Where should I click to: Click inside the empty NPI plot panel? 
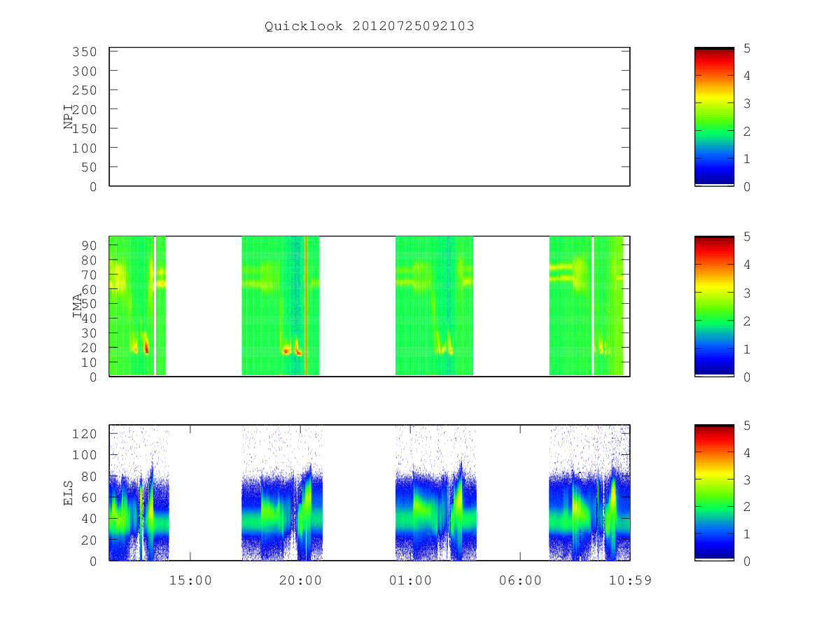[x=370, y=117]
